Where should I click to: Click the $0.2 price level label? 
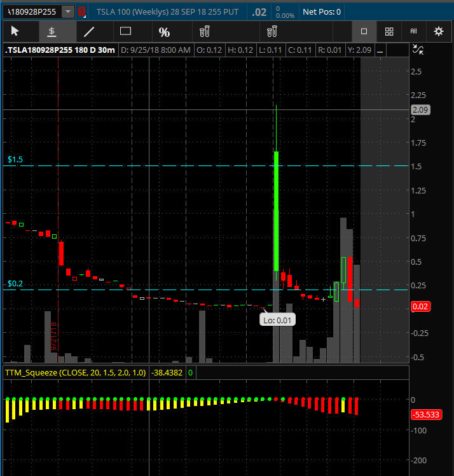pos(15,284)
